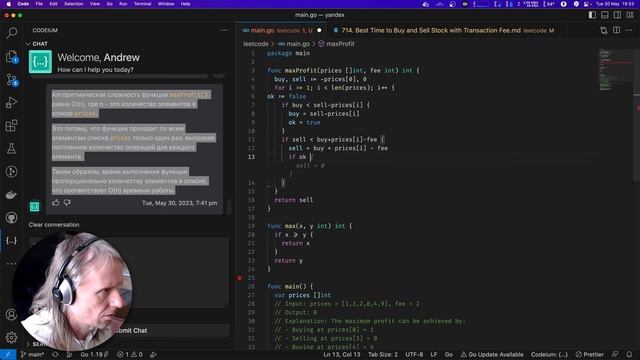
Task: Click UTF-8 encoding in status bar
Action: point(414,355)
